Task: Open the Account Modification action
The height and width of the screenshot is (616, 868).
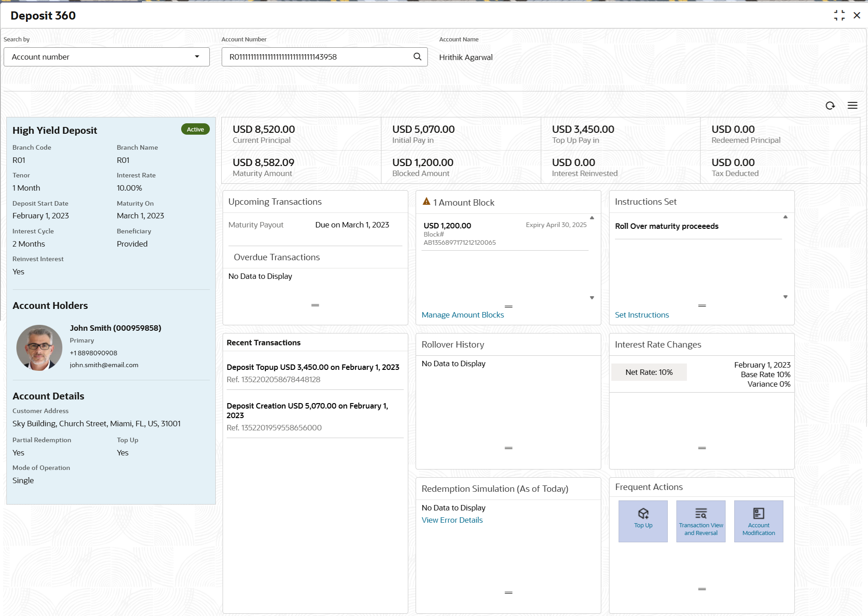Action: pos(758,521)
